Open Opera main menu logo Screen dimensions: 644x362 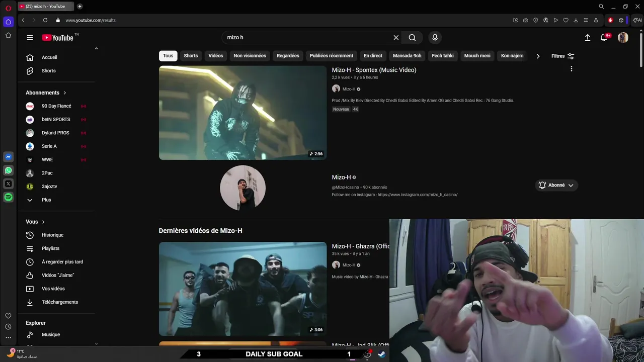point(8,8)
